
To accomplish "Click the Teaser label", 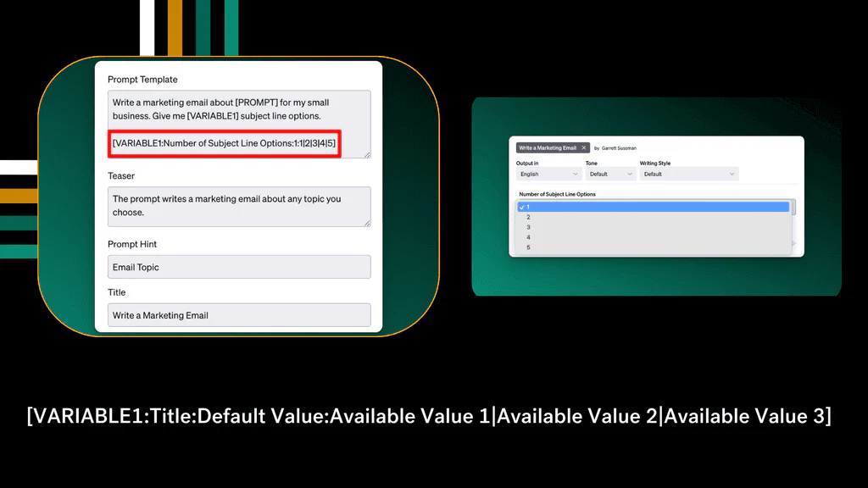I will 121,175.
